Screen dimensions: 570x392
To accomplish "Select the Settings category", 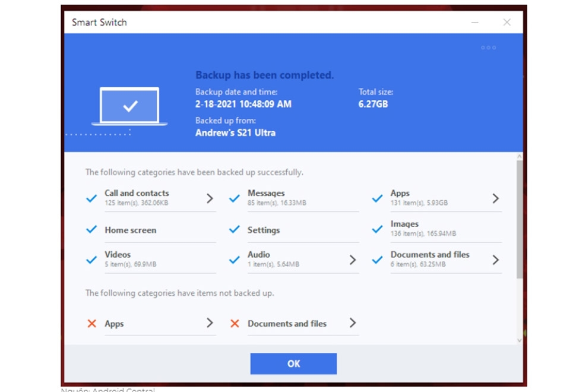I will click(x=264, y=230).
